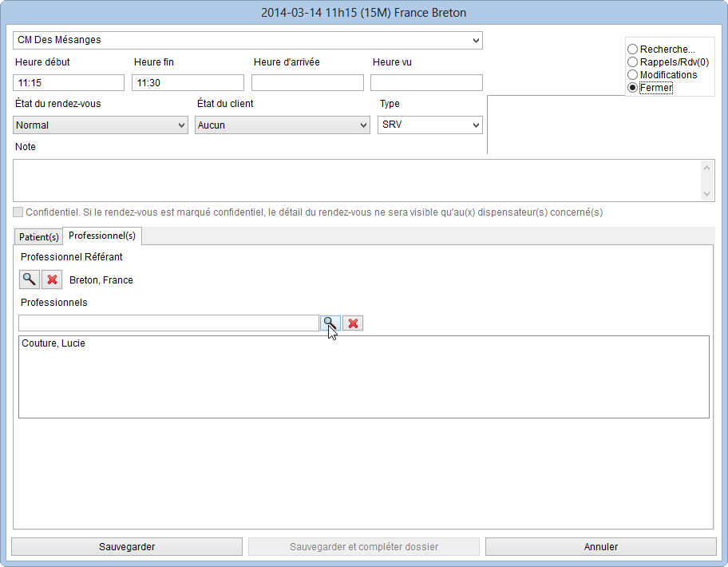Select the Professionnel(s) tab

(x=102, y=236)
